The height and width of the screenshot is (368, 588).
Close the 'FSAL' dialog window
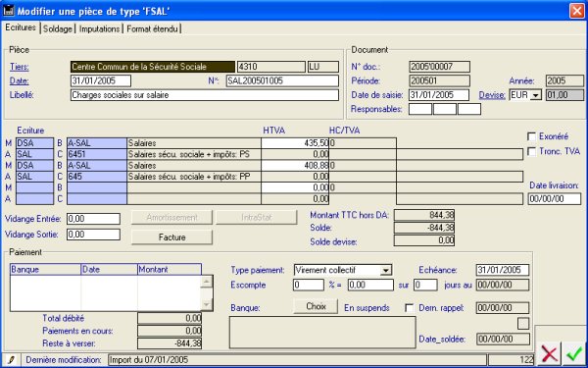point(577,11)
